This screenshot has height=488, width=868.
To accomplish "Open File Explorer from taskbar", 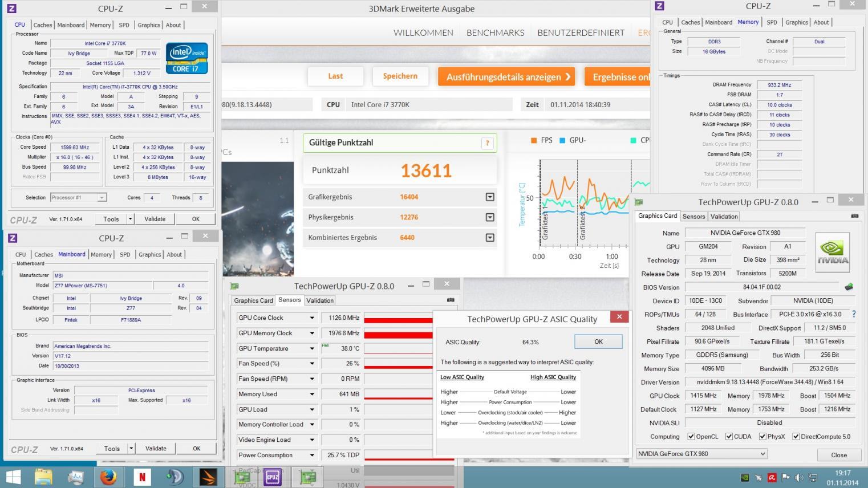I will point(44,477).
